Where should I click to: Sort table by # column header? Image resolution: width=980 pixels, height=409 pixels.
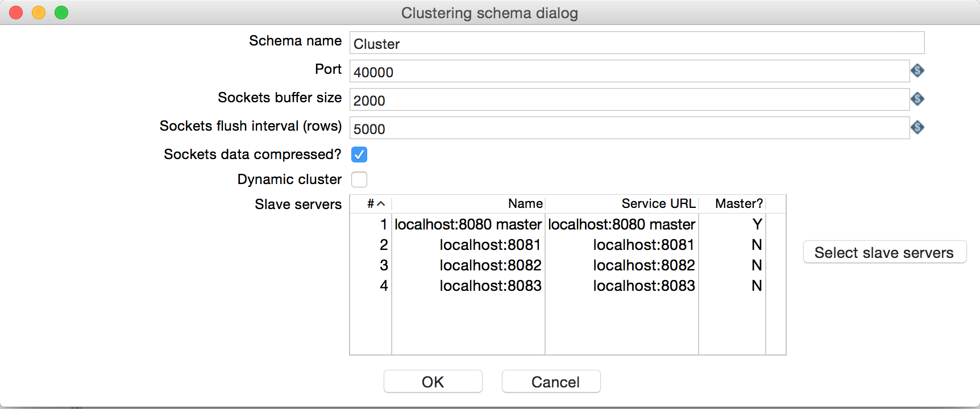pyautogui.click(x=374, y=204)
